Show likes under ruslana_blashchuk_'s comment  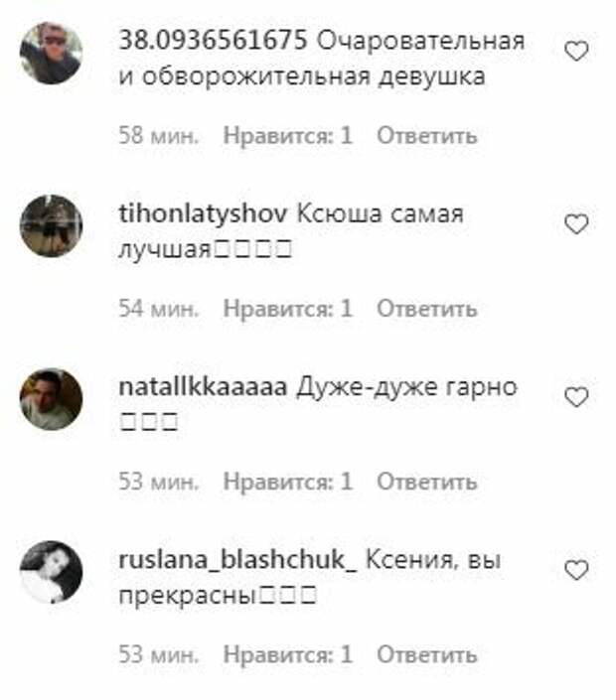[x=288, y=654]
